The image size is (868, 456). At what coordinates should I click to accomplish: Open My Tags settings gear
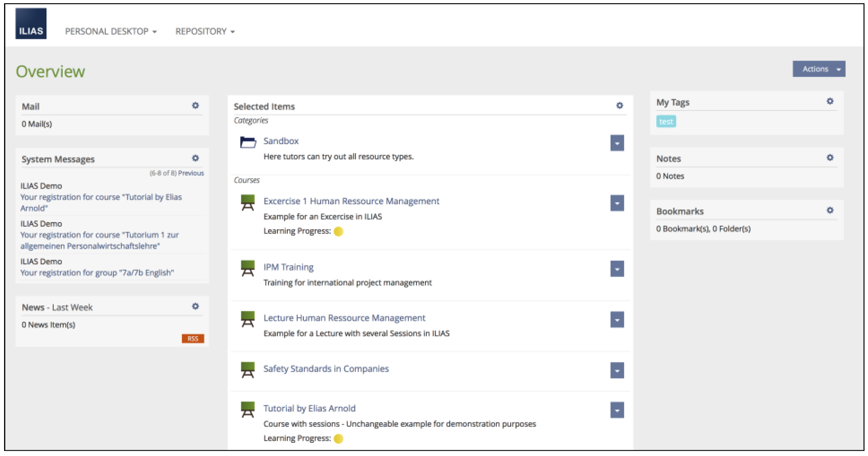[830, 101]
